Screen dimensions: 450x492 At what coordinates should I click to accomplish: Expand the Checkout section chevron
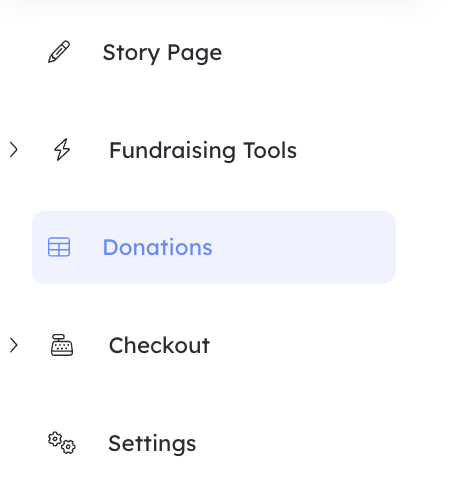[x=14, y=345]
